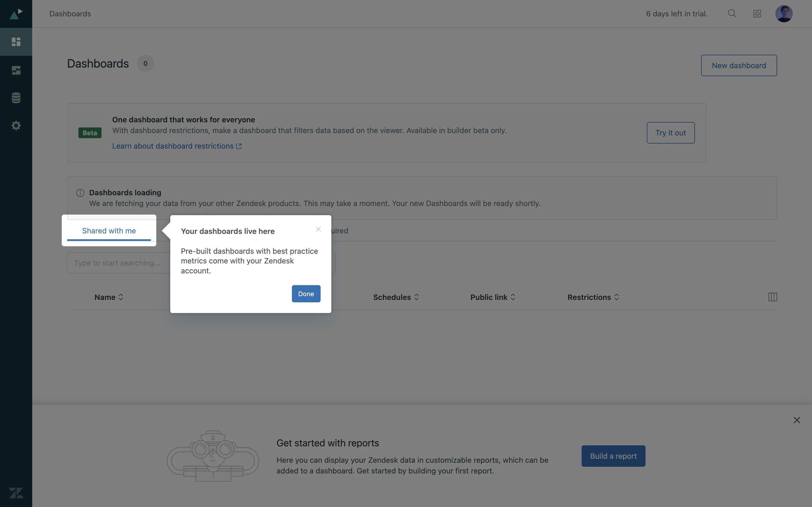812x507 pixels.
Task: Open the table column chooser icon
Action: click(773, 297)
